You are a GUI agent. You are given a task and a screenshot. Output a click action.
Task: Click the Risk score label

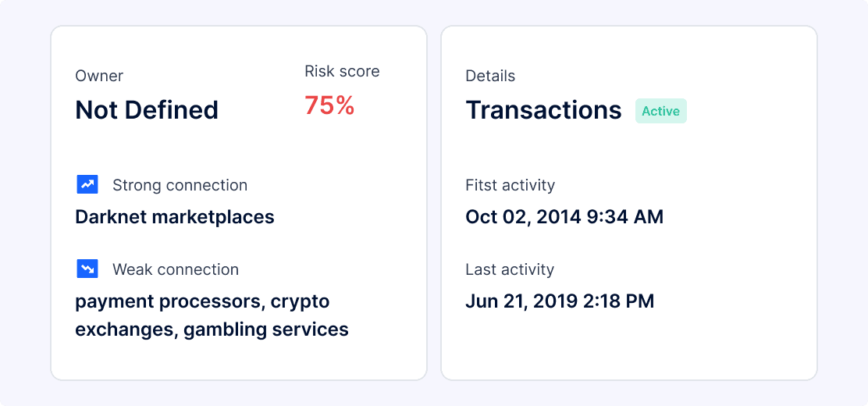click(342, 71)
